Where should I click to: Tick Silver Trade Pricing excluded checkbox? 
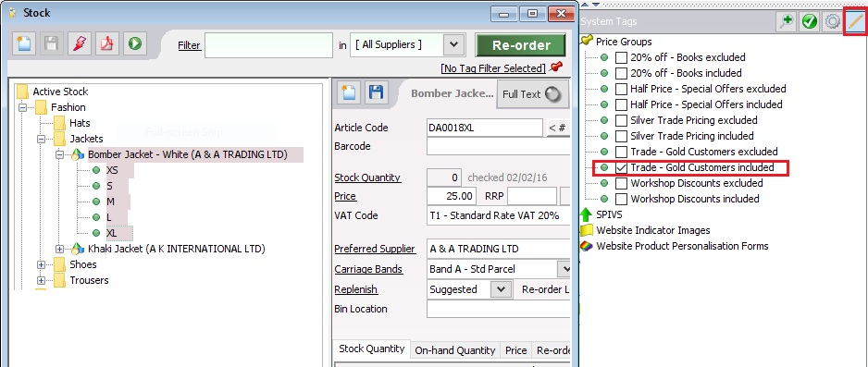pyautogui.click(x=622, y=120)
